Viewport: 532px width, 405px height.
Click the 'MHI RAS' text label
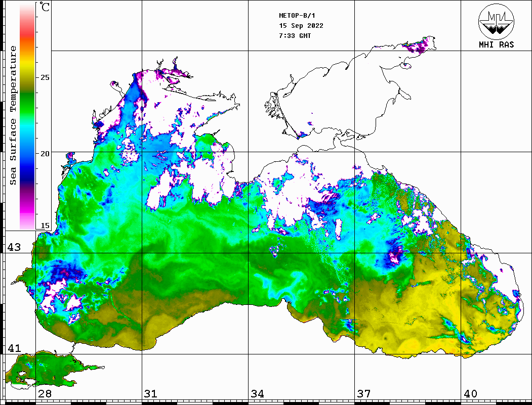[x=496, y=44]
